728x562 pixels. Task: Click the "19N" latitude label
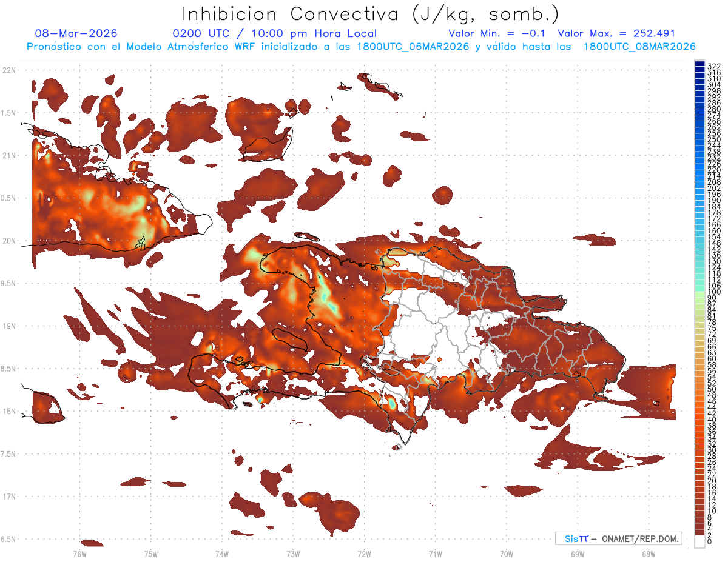(8, 326)
